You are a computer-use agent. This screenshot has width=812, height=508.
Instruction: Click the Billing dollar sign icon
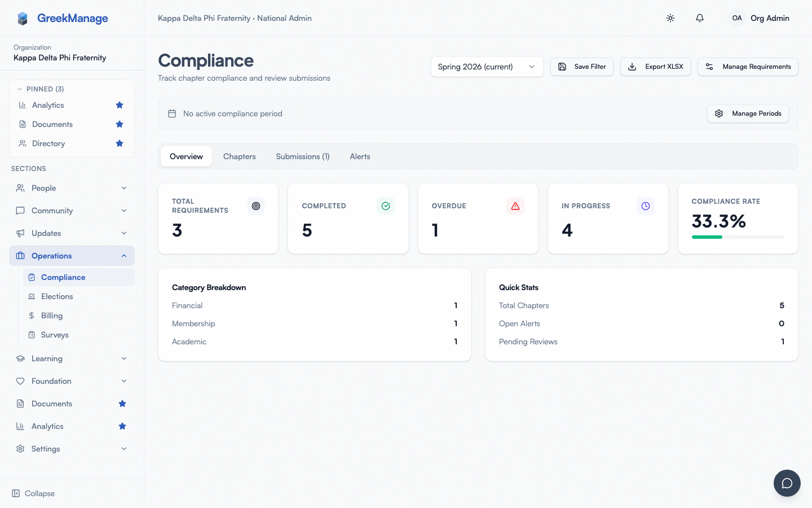pos(32,316)
